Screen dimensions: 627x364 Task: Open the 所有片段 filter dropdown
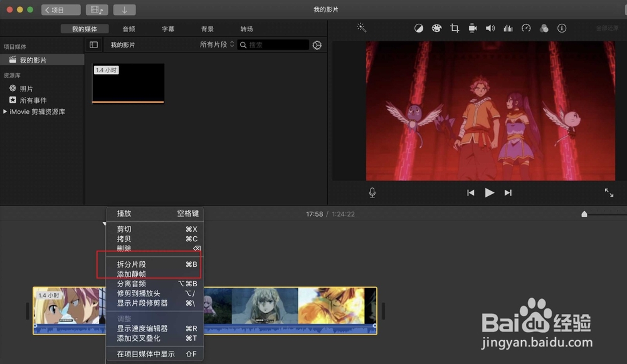[x=217, y=44]
